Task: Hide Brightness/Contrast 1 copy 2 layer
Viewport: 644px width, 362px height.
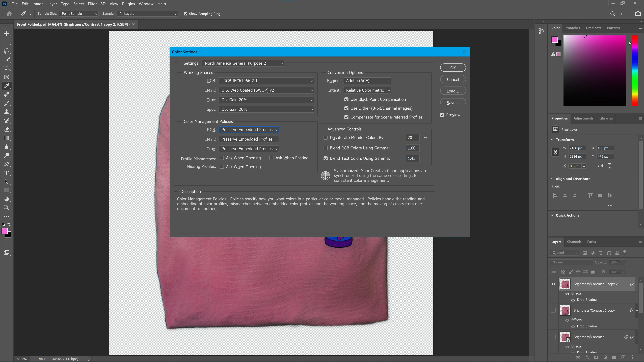Action: [553, 284]
